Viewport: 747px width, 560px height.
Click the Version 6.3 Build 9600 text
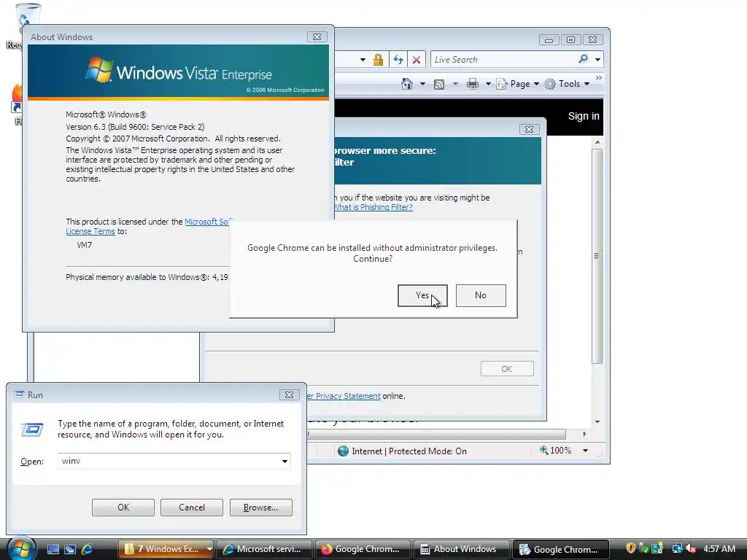point(135,127)
